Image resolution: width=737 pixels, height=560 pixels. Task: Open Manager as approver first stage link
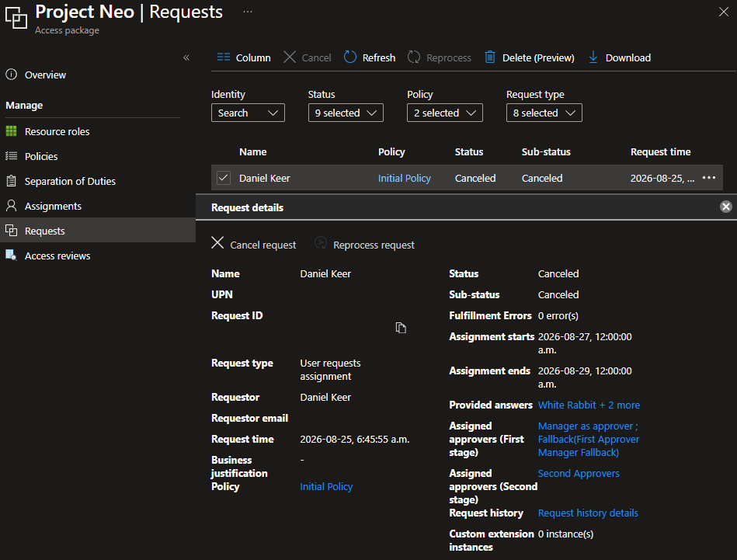pyautogui.click(x=588, y=439)
